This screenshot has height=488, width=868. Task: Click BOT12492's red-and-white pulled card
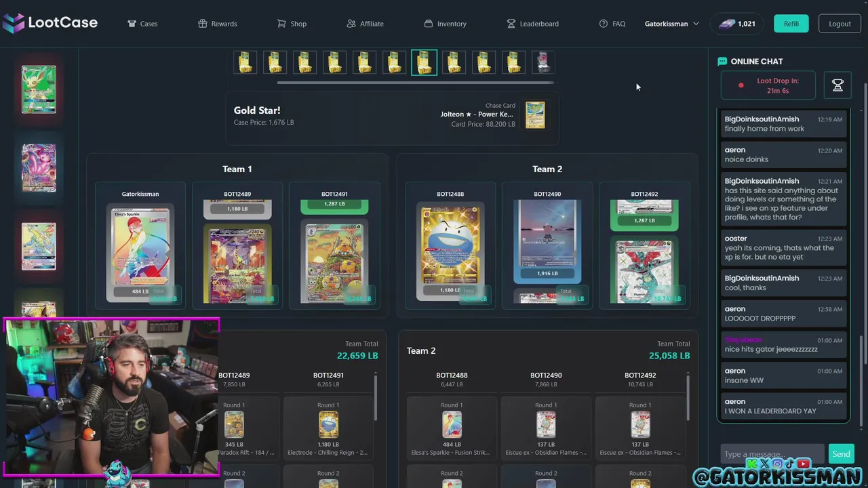pyautogui.click(x=644, y=270)
